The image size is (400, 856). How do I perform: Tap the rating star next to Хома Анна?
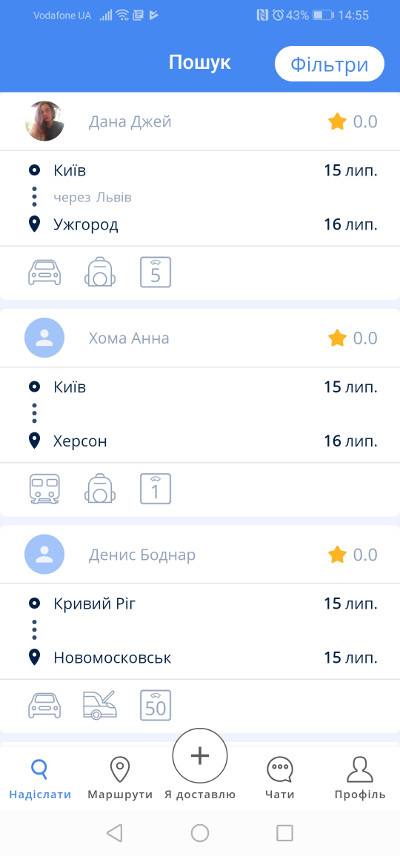(x=337, y=338)
